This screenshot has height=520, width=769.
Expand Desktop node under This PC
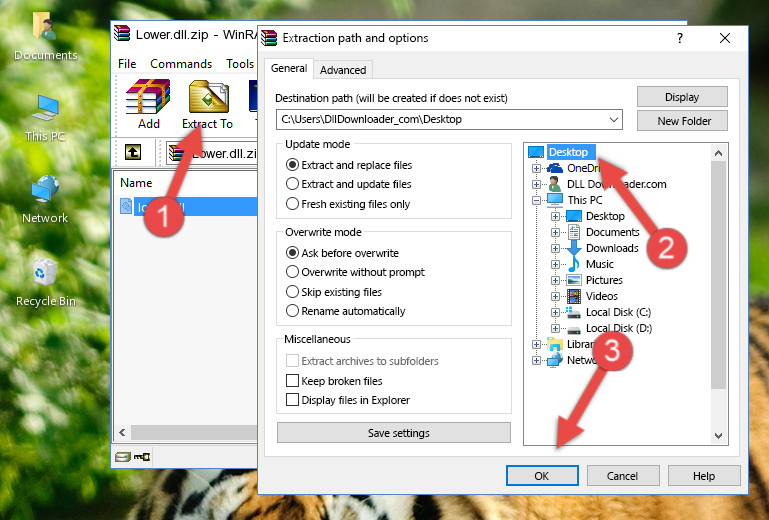click(555, 216)
